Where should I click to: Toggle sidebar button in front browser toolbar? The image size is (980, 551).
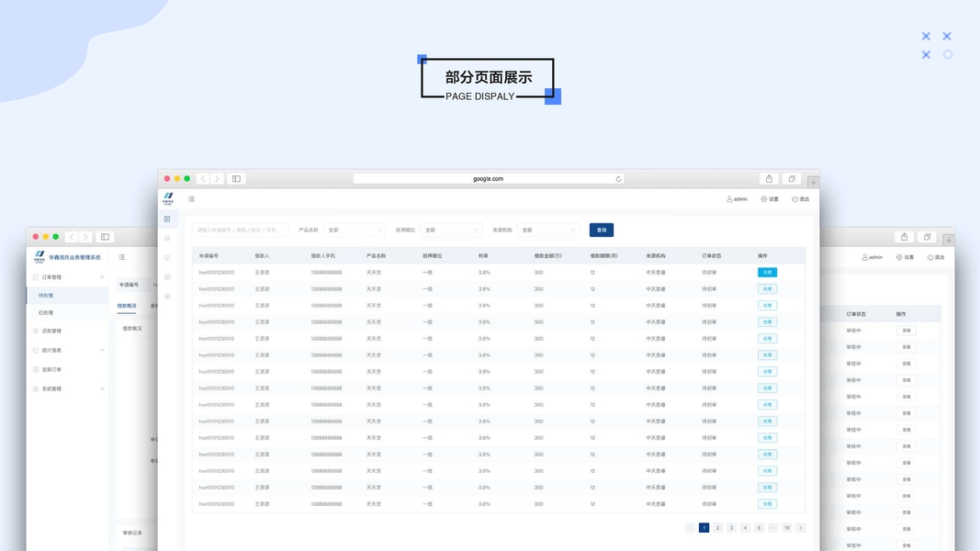(x=236, y=179)
